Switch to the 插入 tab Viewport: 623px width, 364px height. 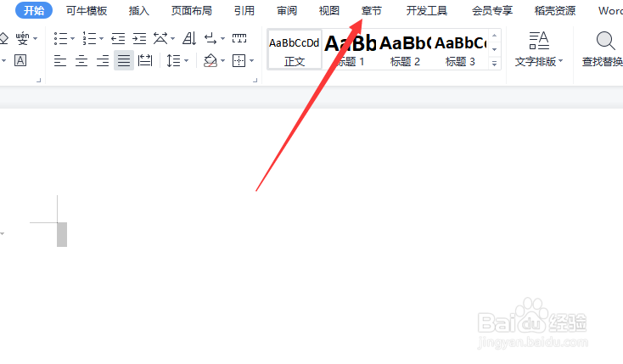138,11
